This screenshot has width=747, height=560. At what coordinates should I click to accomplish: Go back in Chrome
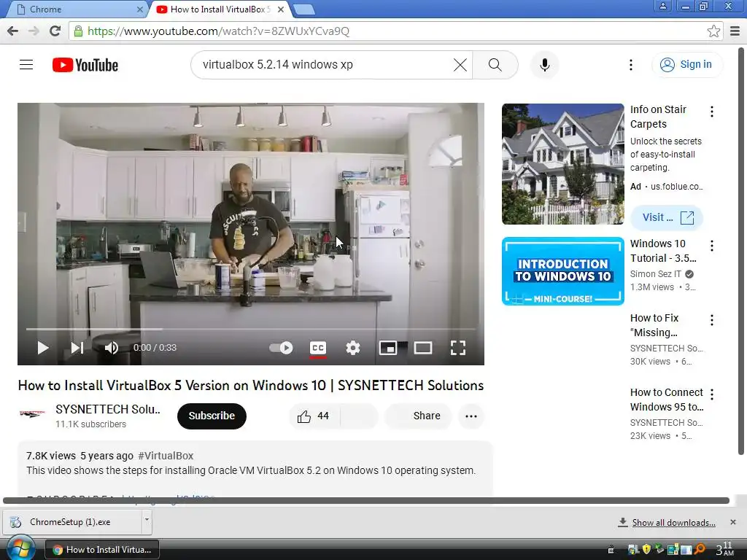pos(13,31)
